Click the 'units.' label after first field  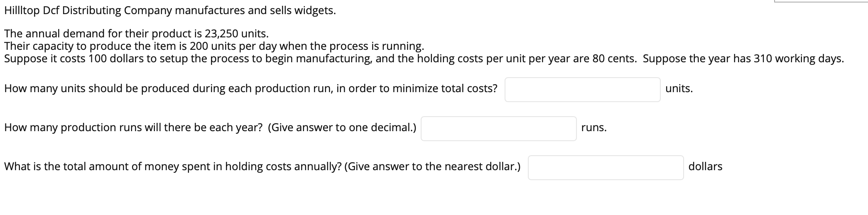tap(679, 88)
